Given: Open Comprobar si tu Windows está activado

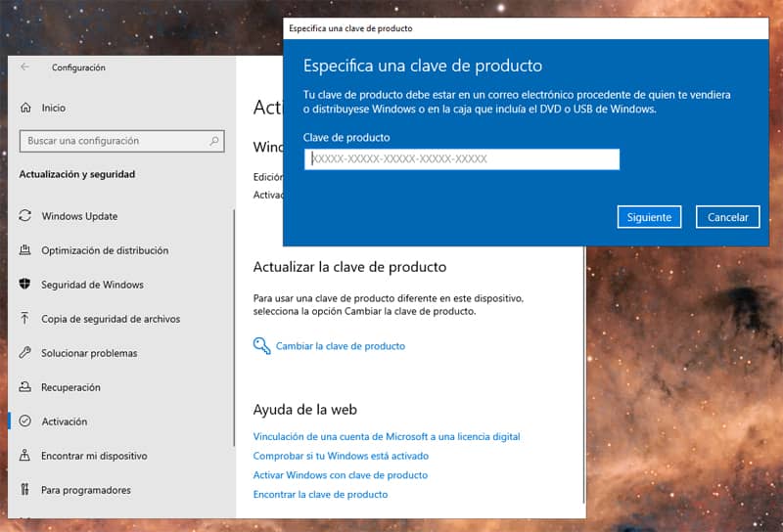Looking at the screenshot, I should pos(341,456).
